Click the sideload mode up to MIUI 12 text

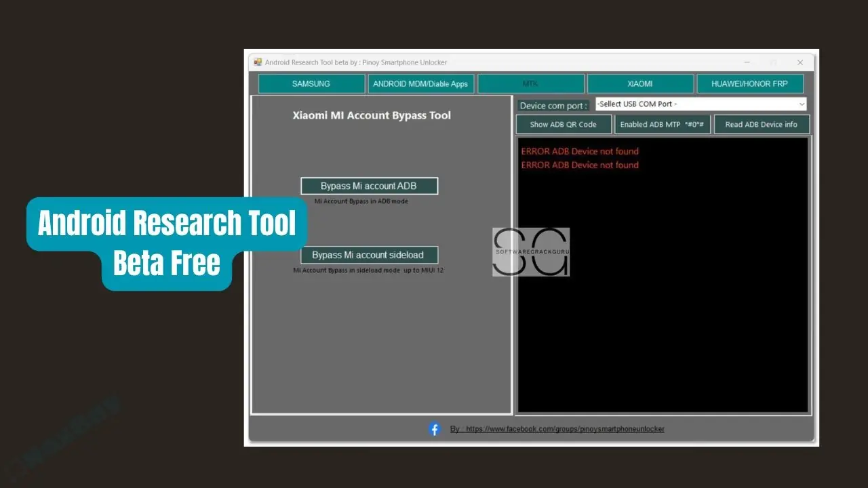click(368, 270)
